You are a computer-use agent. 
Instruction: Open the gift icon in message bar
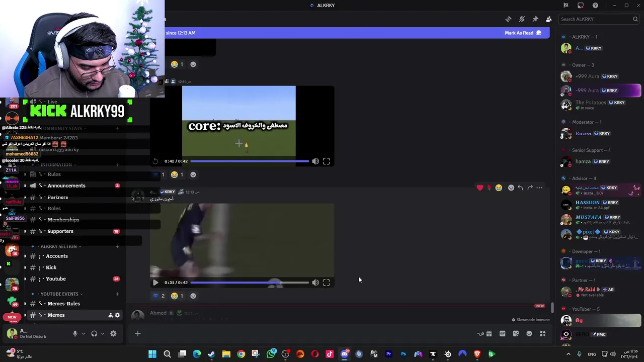(489, 333)
